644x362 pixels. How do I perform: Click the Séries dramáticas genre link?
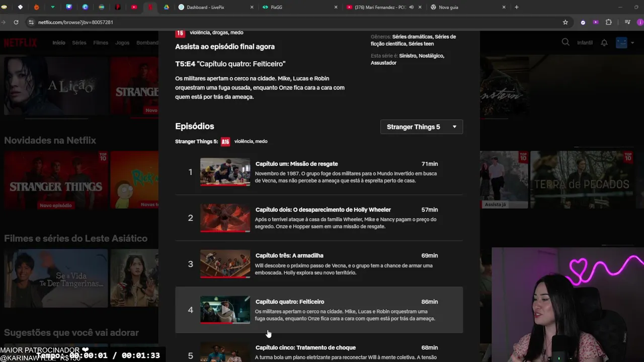coord(413,37)
